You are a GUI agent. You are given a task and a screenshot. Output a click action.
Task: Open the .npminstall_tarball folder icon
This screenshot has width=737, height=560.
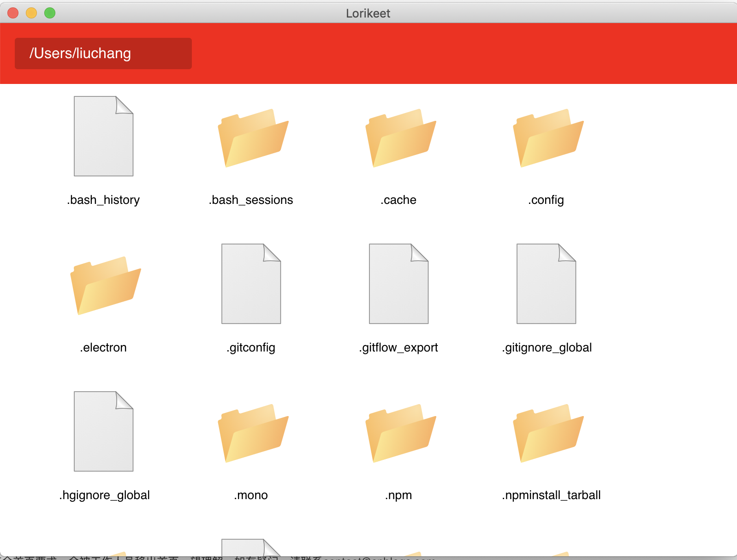pyautogui.click(x=548, y=433)
